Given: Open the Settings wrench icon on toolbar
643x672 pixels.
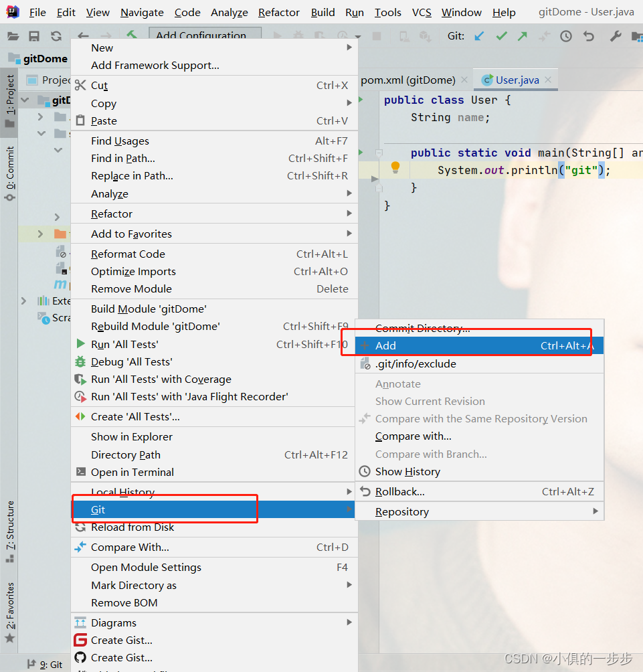Looking at the screenshot, I should [x=615, y=36].
